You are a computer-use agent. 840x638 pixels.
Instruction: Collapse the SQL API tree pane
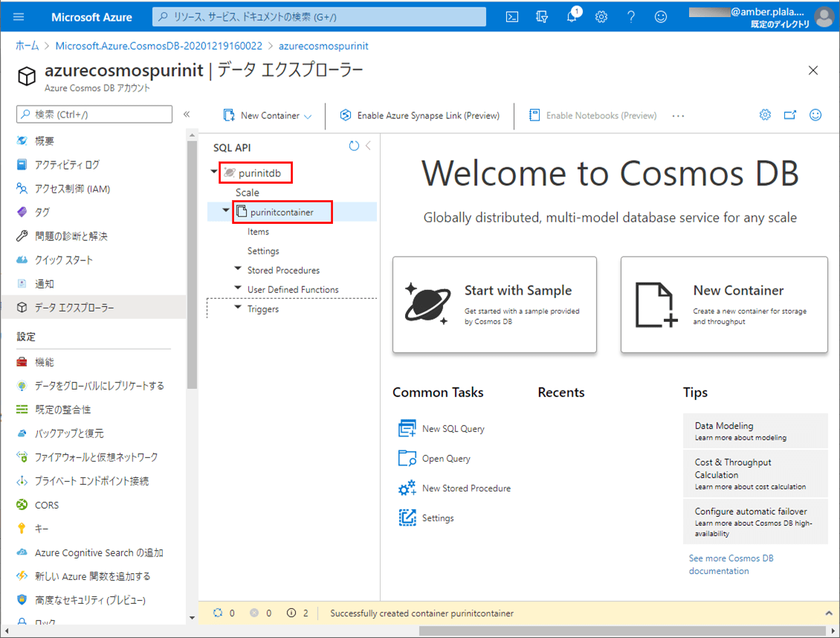368,146
